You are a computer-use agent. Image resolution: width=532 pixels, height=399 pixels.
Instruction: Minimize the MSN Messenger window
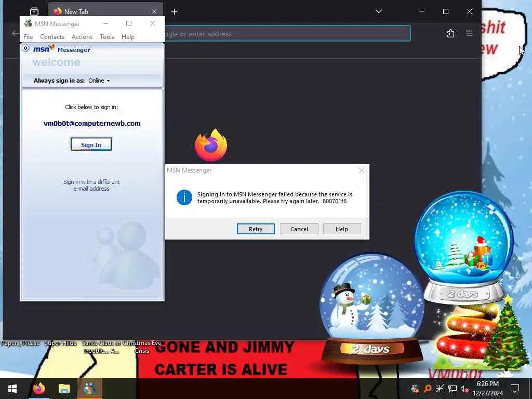[x=105, y=23]
